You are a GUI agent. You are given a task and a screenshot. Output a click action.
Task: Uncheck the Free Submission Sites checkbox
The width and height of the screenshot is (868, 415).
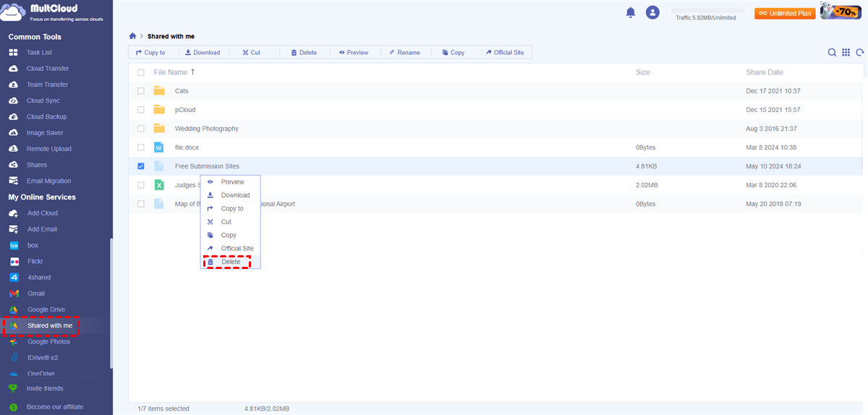click(141, 166)
